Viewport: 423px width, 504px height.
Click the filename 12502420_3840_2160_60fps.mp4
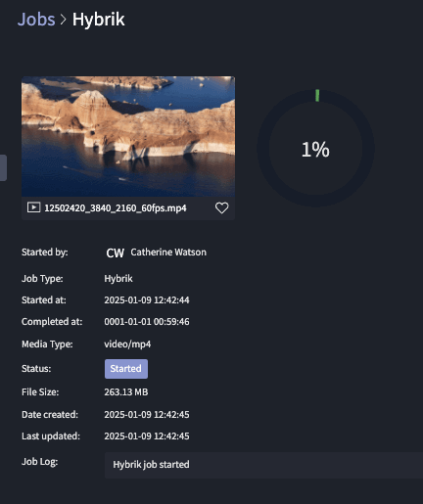(x=116, y=208)
